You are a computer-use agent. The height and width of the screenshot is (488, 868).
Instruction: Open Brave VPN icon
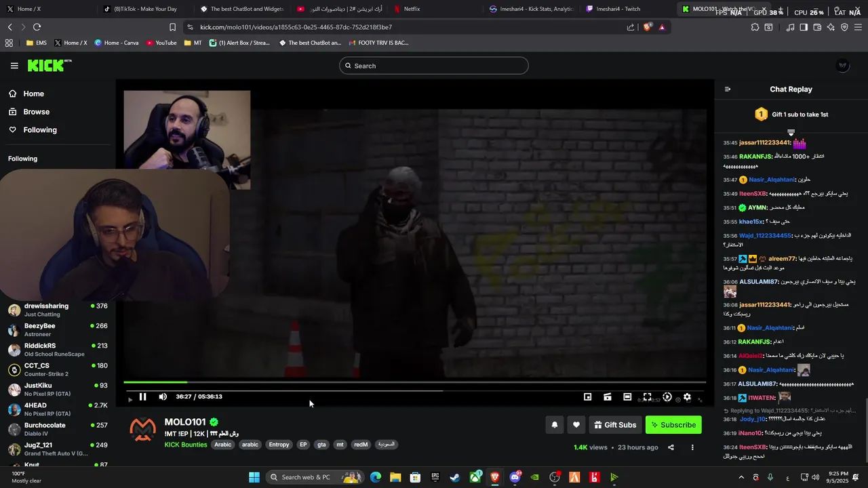point(844,27)
